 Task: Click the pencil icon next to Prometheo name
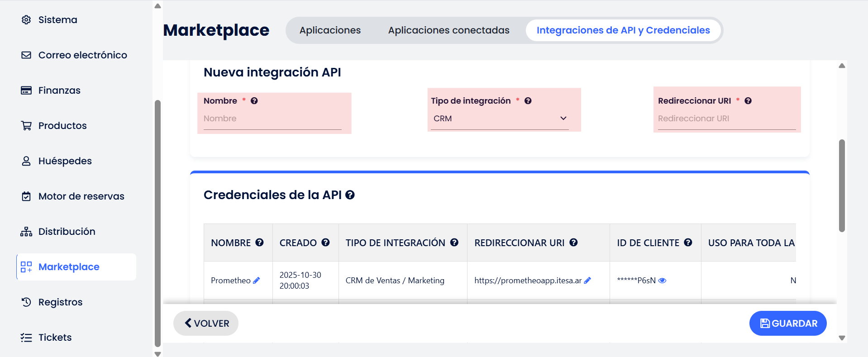[256, 281]
